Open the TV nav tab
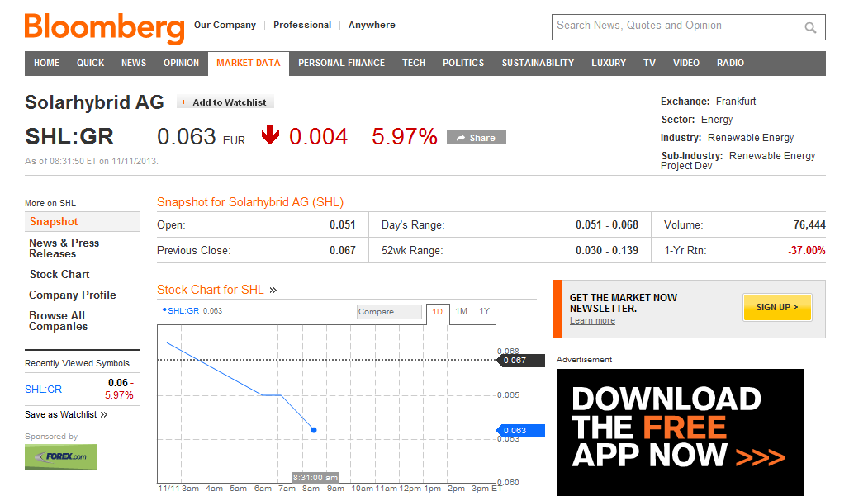 pyautogui.click(x=649, y=63)
